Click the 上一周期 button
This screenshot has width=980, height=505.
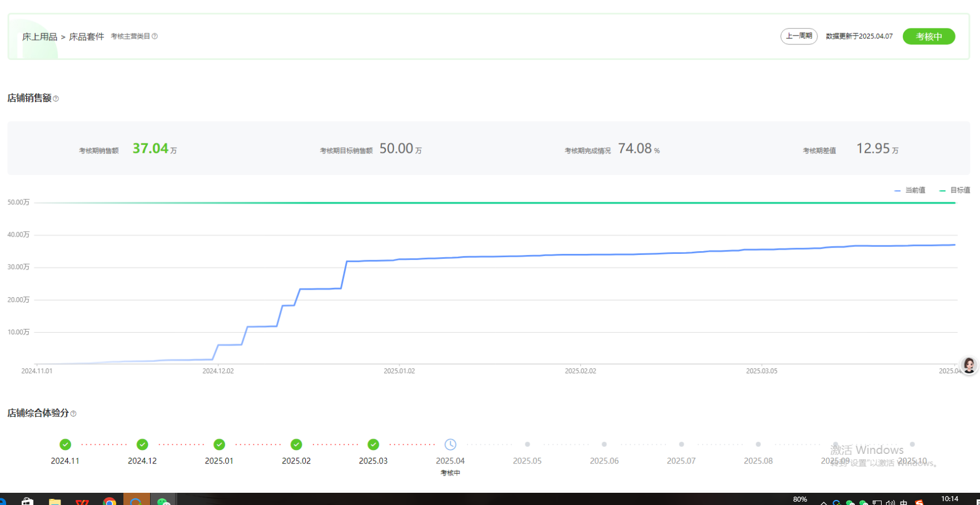pos(799,36)
